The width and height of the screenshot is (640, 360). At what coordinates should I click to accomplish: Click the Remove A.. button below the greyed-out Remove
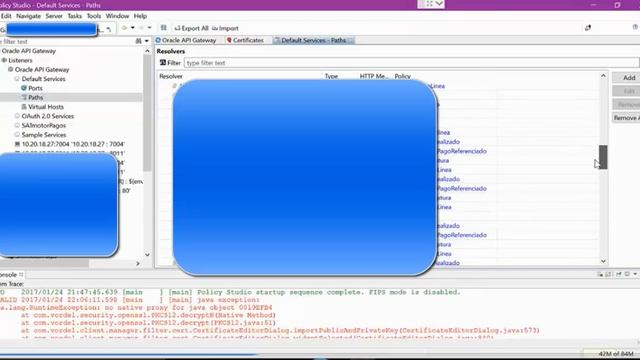[x=626, y=118]
